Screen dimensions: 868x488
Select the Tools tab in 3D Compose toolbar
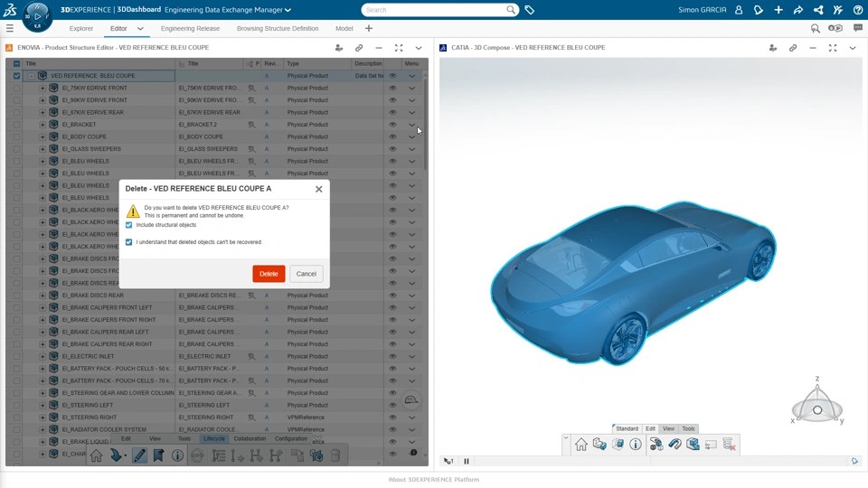[x=688, y=428]
